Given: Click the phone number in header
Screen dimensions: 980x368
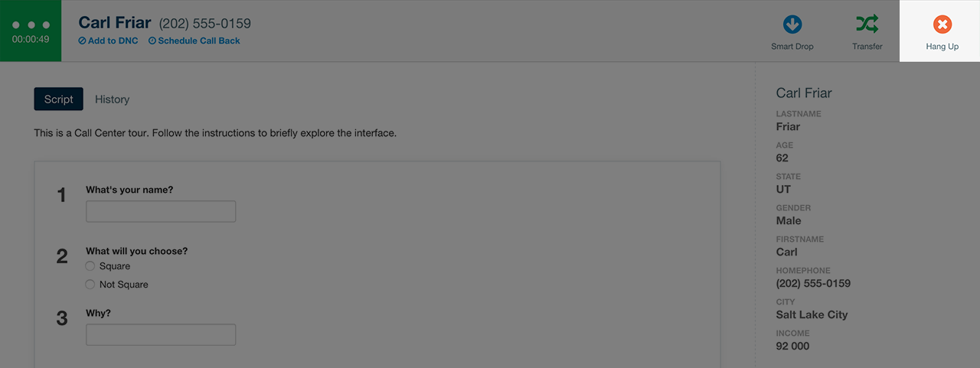Looking at the screenshot, I should pos(205,24).
